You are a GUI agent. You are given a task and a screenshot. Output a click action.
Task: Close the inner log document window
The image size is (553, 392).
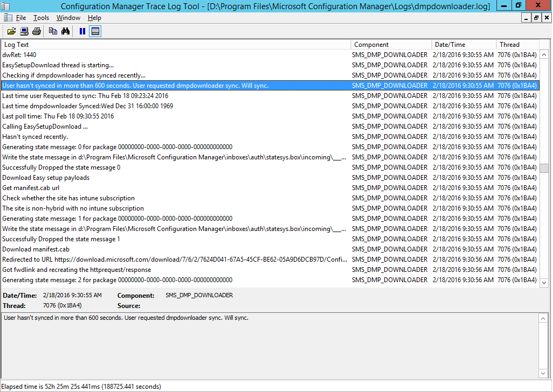(547, 18)
